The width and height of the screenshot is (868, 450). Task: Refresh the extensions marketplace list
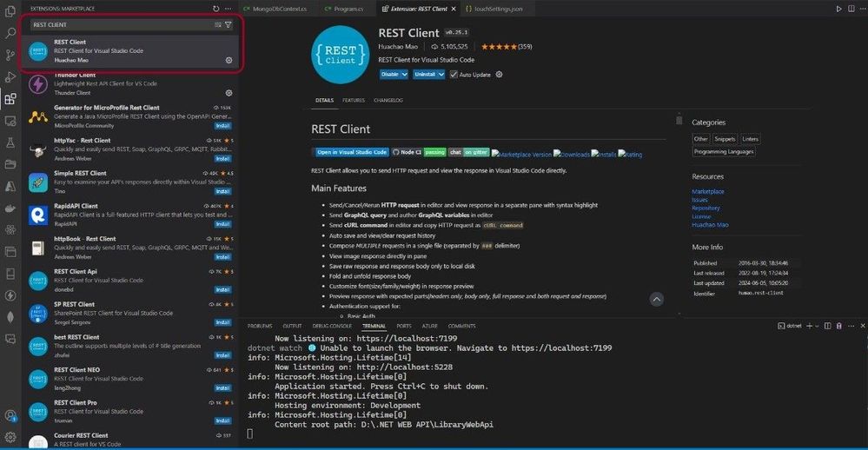(x=215, y=9)
